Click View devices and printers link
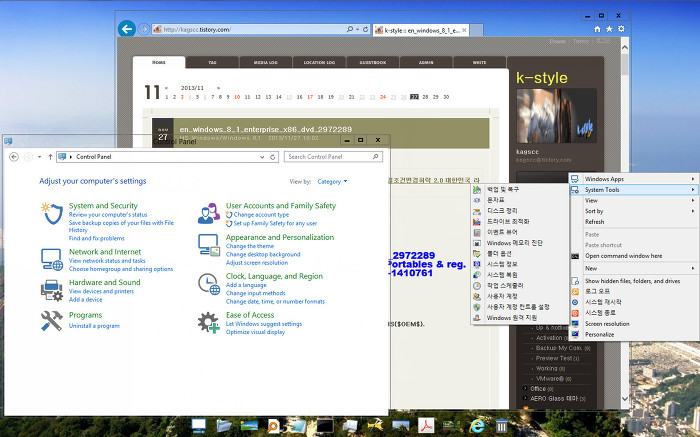700x437 pixels. tap(101, 291)
